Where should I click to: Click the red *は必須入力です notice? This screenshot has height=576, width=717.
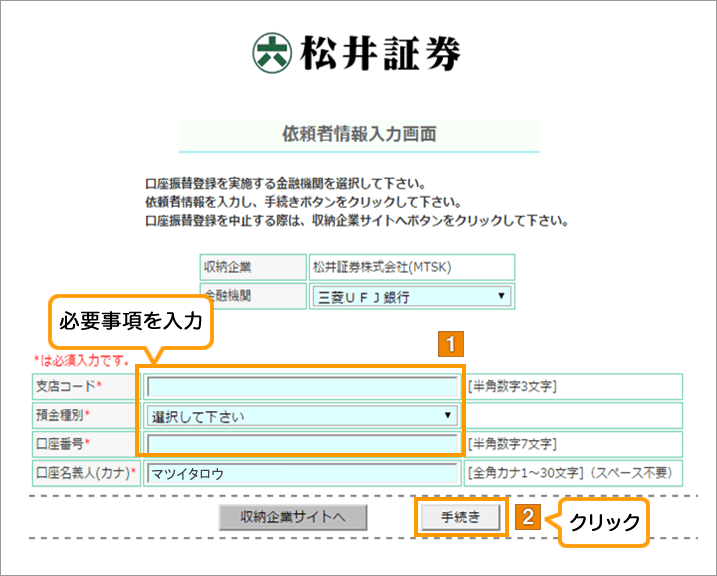[81, 359]
